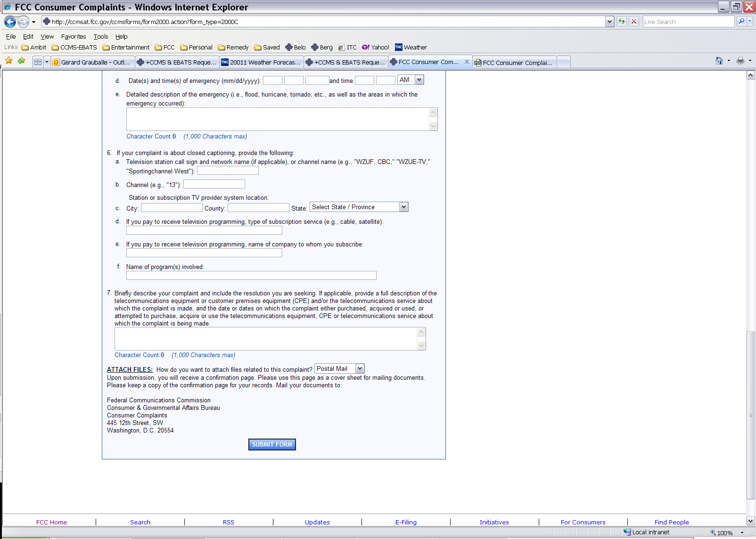Click the Berg favorite link
This screenshot has height=539, width=756.
322,47
